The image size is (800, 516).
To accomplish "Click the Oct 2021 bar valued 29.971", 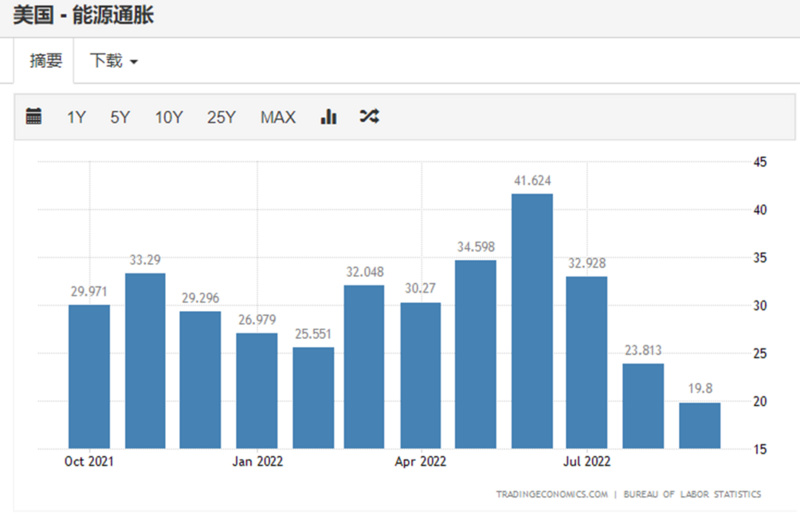I will 89,376.
